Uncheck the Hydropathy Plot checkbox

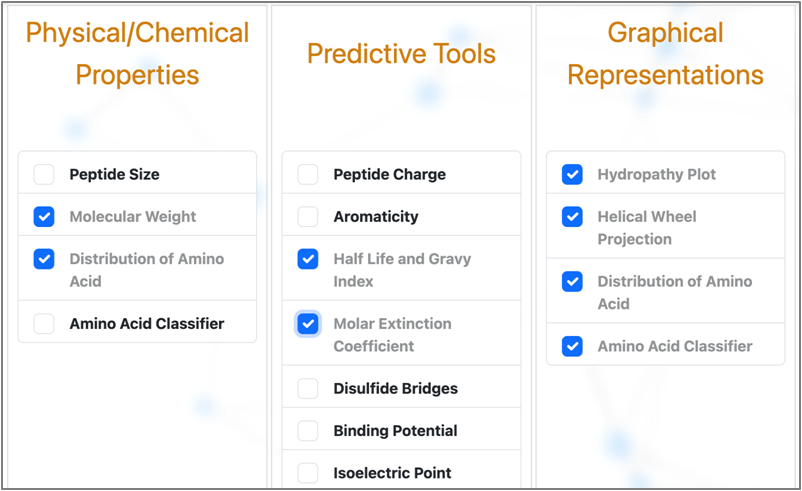(572, 174)
